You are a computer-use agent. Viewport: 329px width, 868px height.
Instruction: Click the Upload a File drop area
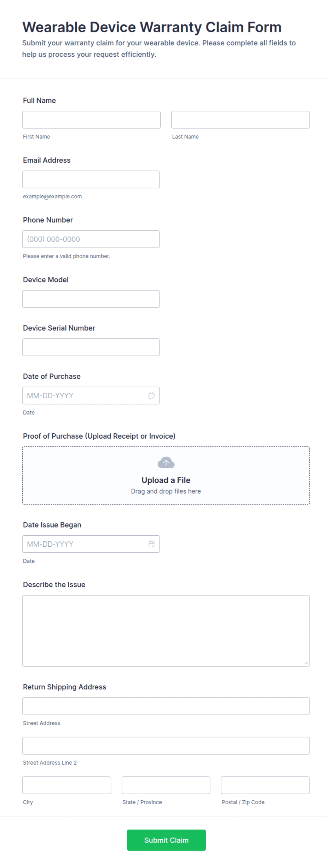click(166, 475)
